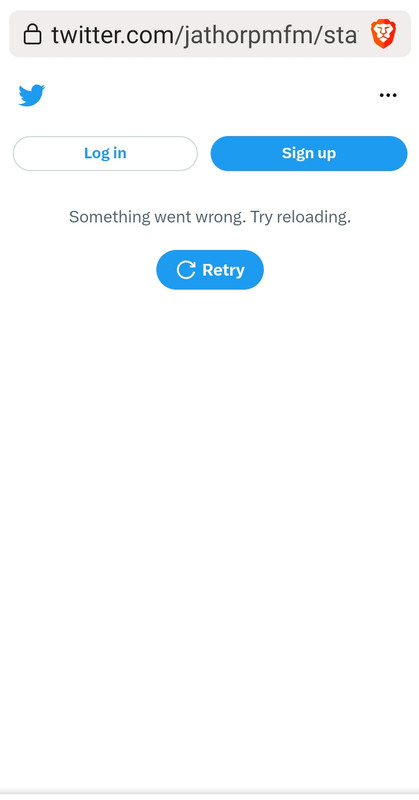
Task: Reload the tweet using Retry
Action: (210, 270)
